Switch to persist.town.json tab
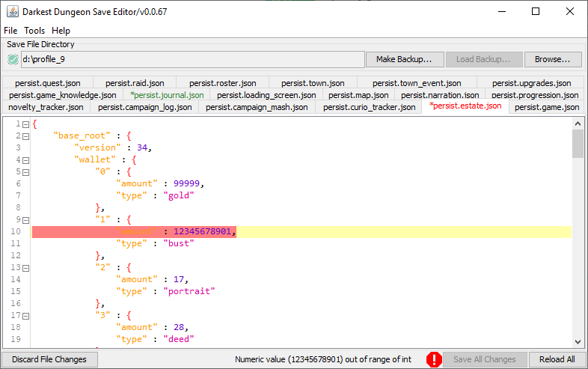The width and height of the screenshot is (588, 369). coord(313,83)
